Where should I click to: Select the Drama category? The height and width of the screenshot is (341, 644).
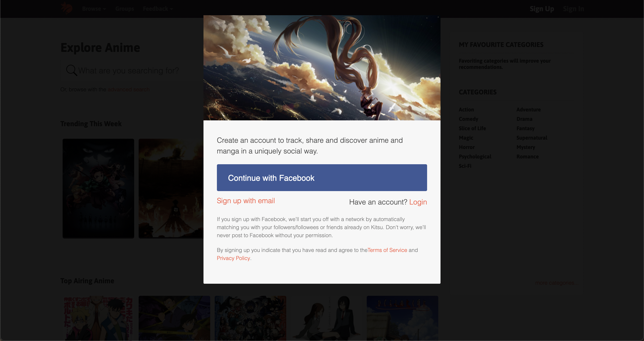(524, 119)
